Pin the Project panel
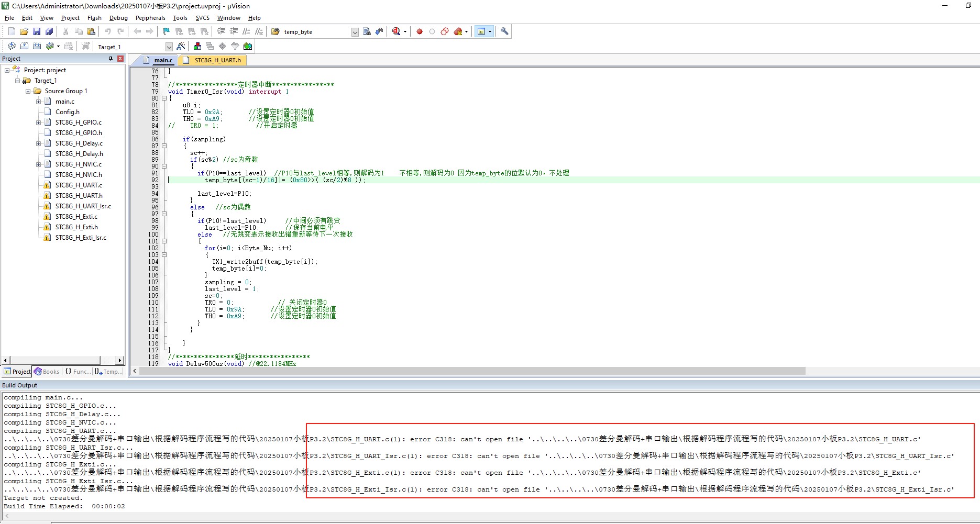The image size is (980, 524). [x=111, y=59]
